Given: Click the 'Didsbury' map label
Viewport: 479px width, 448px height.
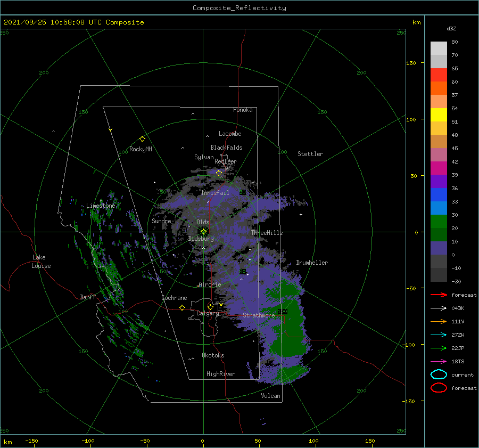Looking at the screenshot, I should click(201, 239).
